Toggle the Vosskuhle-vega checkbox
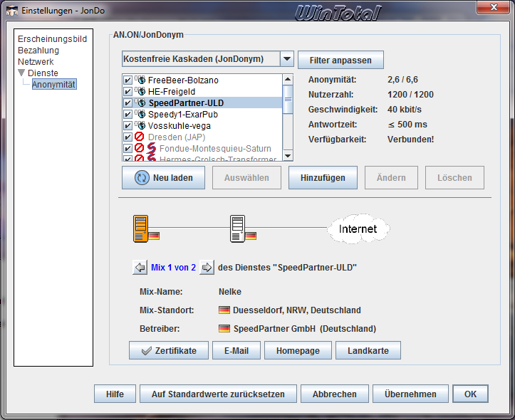Screen dimensions: 515x420 coord(128,126)
